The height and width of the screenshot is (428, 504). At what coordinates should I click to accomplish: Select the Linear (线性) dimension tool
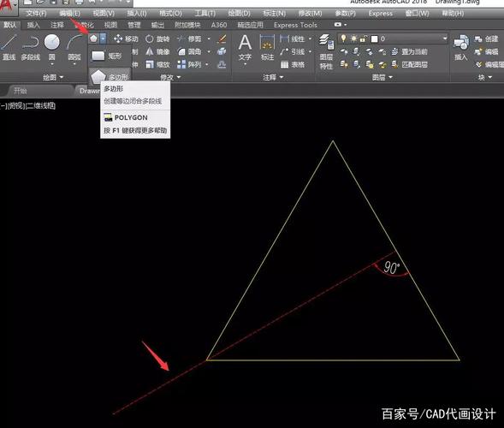tap(292, 39)
